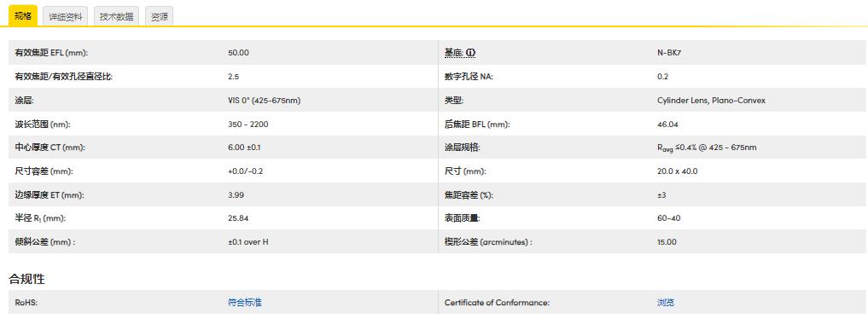Select the 楔形公差 value 15.00
Image resolution: width=868 pixels, height=336 pixels.
click(667, 242)
